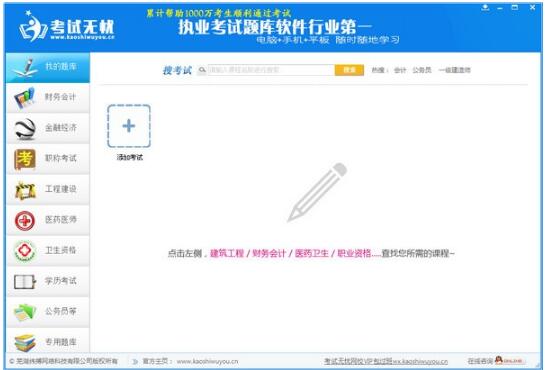
Task: Click the plus icon to add exam
Action: [x=129, y=126]
